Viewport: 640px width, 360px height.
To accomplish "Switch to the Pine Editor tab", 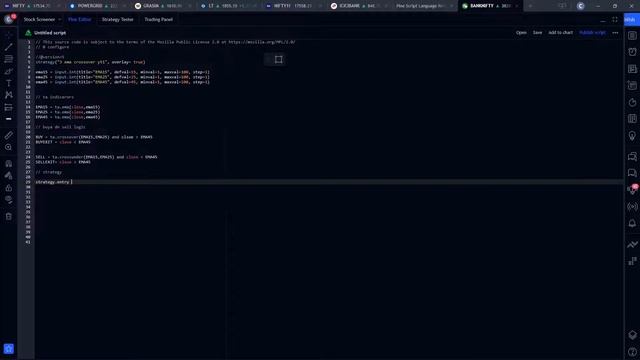I will pyautogui.click(x=80, y=20).
